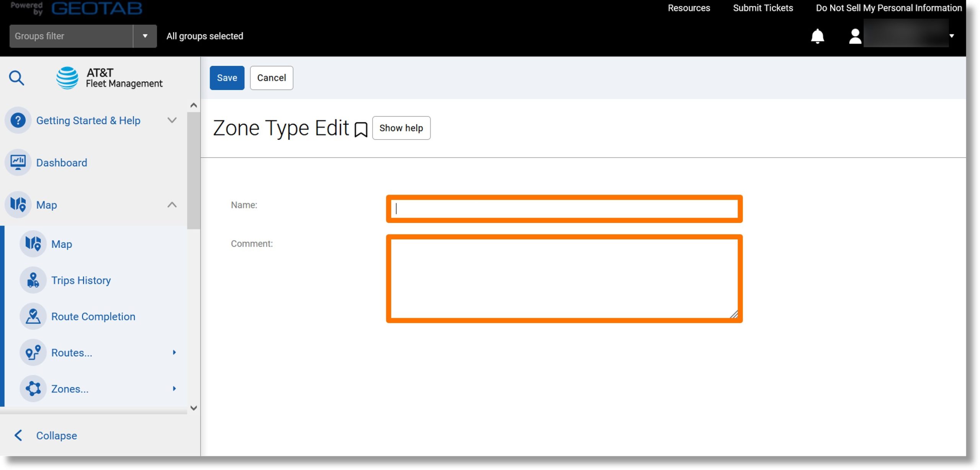The width and height of the screenshot is (980, 470).
Task: Click the Getting Started & Help icon
Action: pos(18,120)
